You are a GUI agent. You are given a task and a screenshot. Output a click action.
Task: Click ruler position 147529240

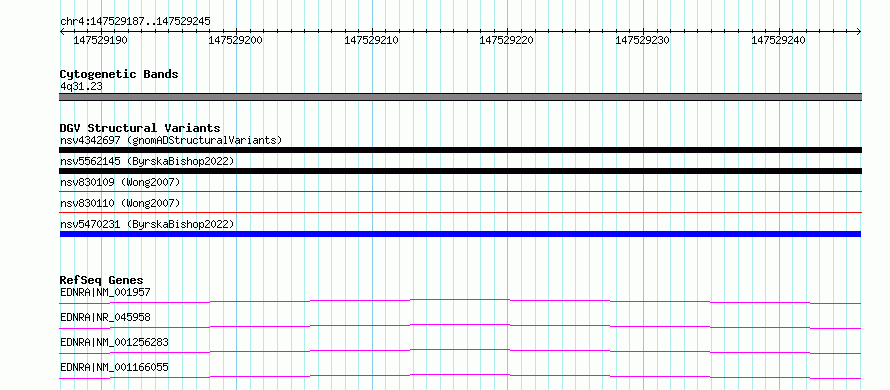(x=778, y=40)
